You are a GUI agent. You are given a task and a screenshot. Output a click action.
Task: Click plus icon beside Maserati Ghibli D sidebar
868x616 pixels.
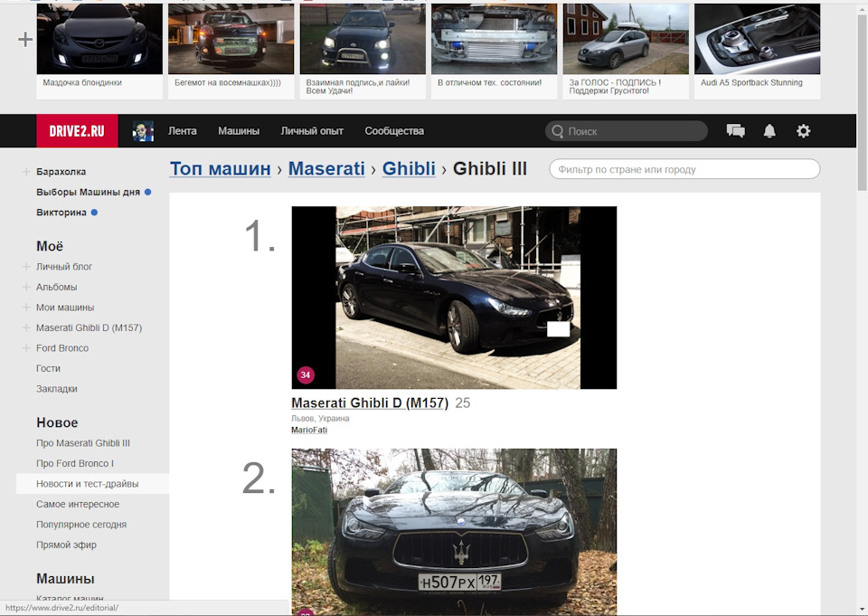(26, 328)
